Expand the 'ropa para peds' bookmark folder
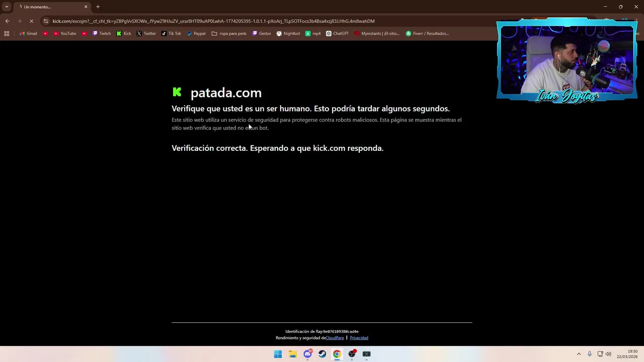This screenshot has height=362, width=644. 229,34
